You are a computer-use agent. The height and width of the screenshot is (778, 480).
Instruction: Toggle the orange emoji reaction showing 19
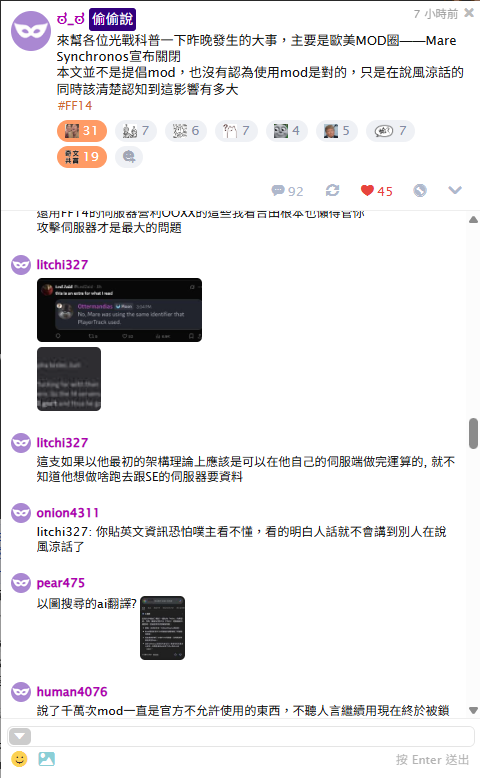point(82,157)
